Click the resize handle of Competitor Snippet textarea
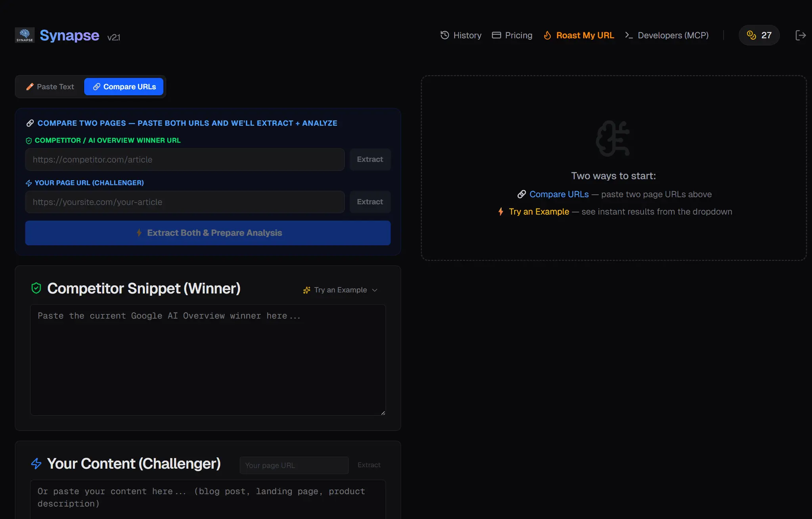This screenshot has height=519, width=812. (383, 413)
